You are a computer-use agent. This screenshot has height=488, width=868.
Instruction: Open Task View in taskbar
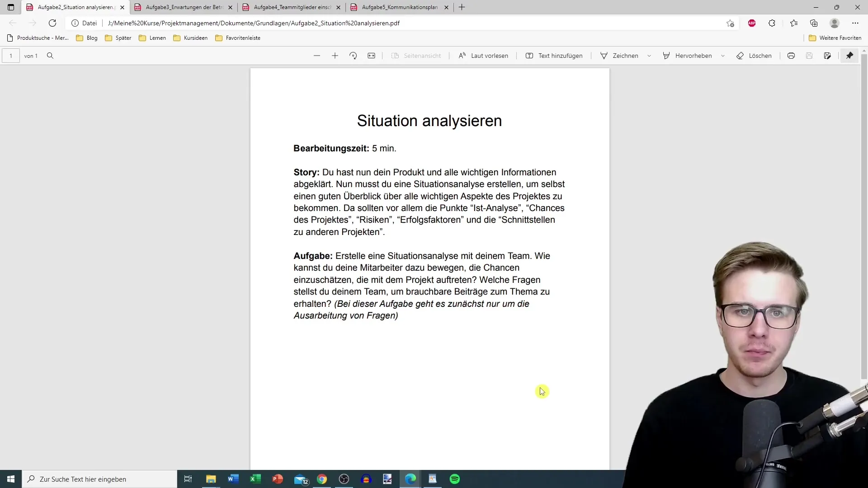point(188,479)
